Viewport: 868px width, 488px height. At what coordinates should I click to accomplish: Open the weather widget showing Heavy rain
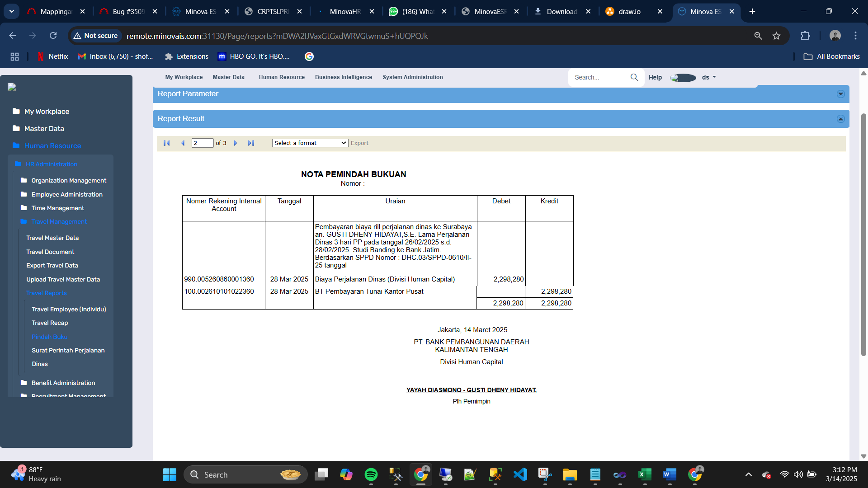click(36, 474)
